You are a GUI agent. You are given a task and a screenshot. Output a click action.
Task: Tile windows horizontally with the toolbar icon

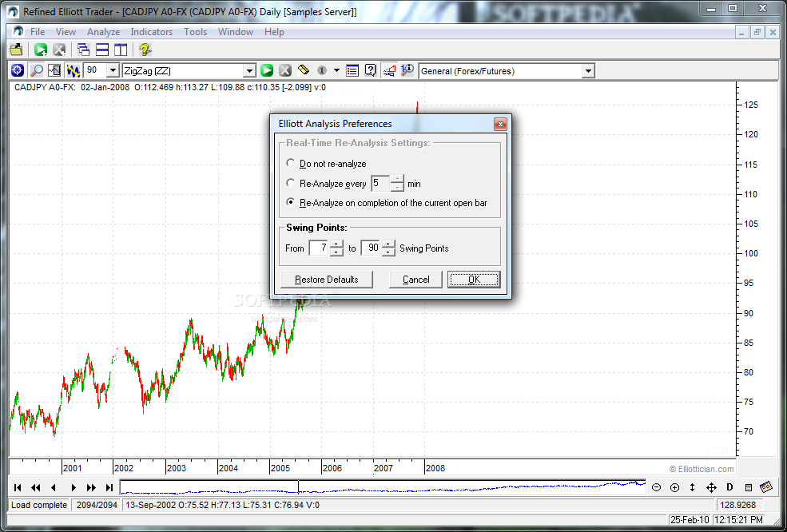pyautogui.click(x=102, y=50)
